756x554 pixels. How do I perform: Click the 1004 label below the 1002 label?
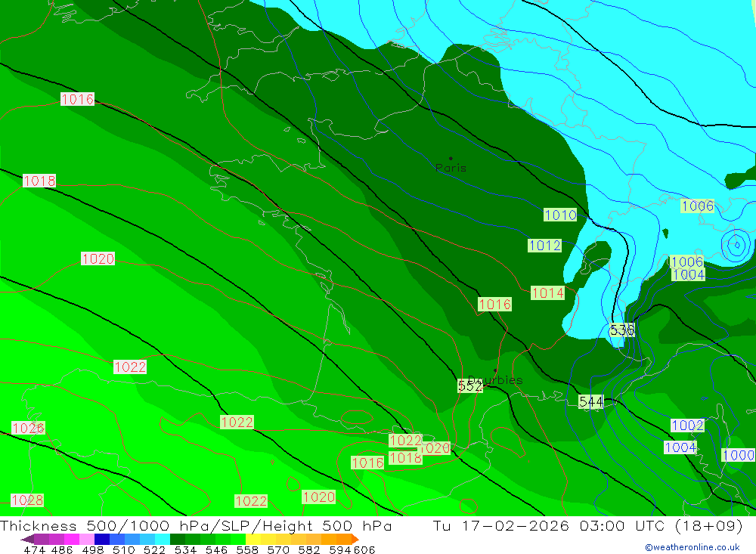point(681,447)
